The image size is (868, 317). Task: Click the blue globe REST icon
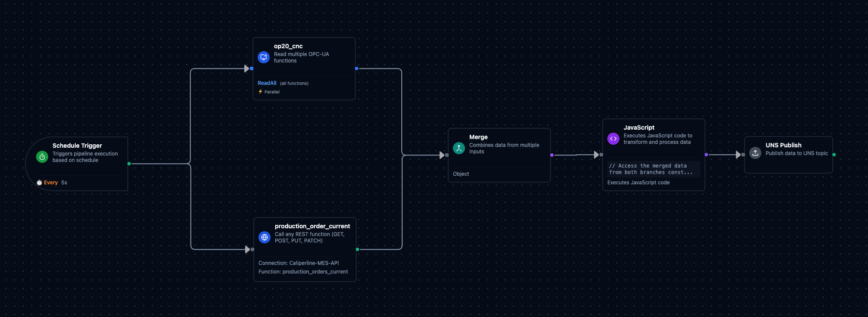[265, 237]
